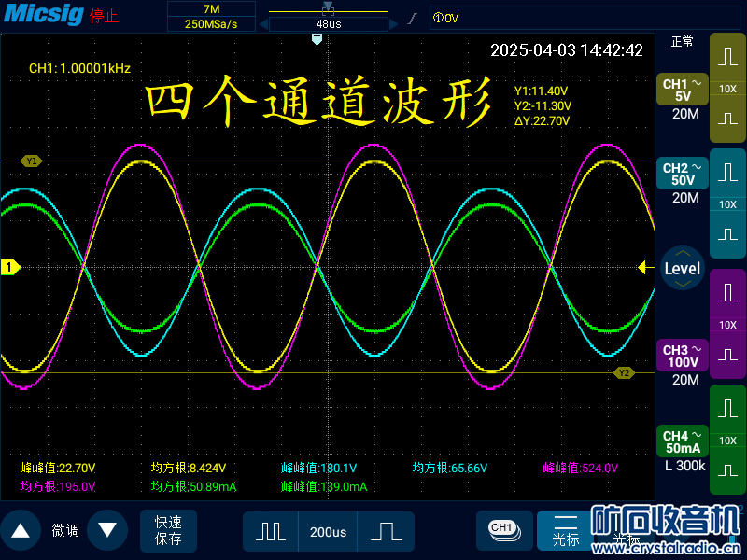Select the T trigger position marker
Screen dimensions: 747x560
317,39
